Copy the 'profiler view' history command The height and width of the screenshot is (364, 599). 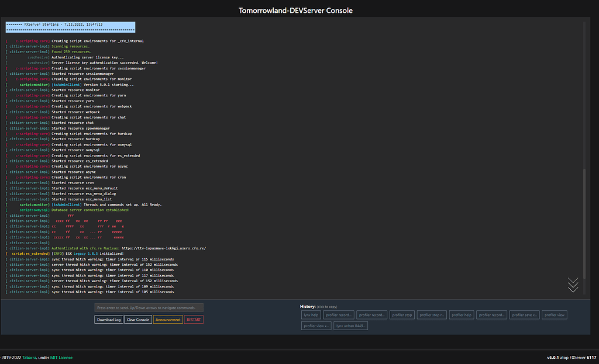pos(554,314)
